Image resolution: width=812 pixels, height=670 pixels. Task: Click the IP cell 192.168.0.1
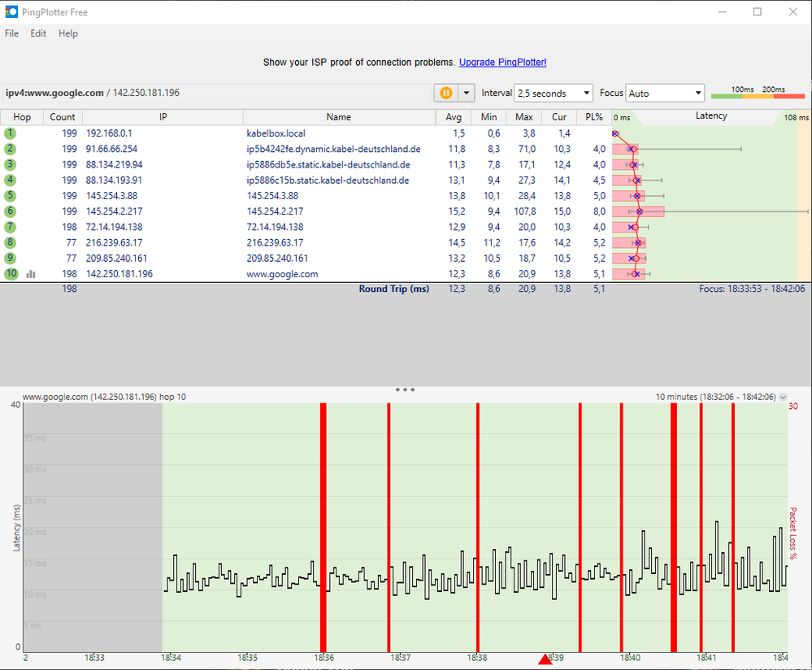tap(109, 133)
